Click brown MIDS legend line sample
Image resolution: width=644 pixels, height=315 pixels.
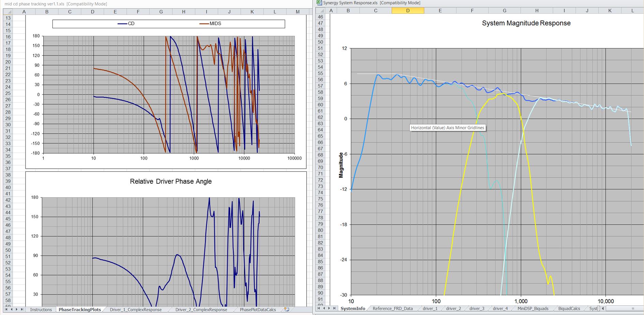[204, 24]
